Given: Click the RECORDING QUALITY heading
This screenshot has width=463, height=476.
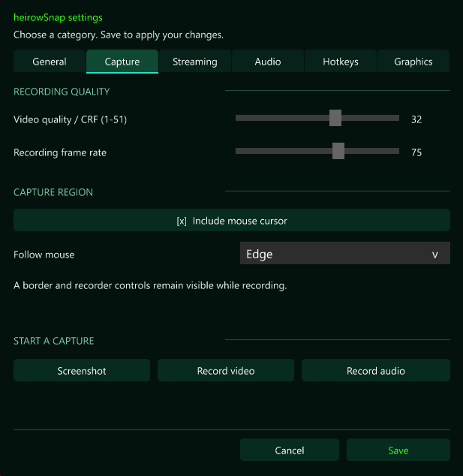Looking at the screenshot, I should click(62, 92).
